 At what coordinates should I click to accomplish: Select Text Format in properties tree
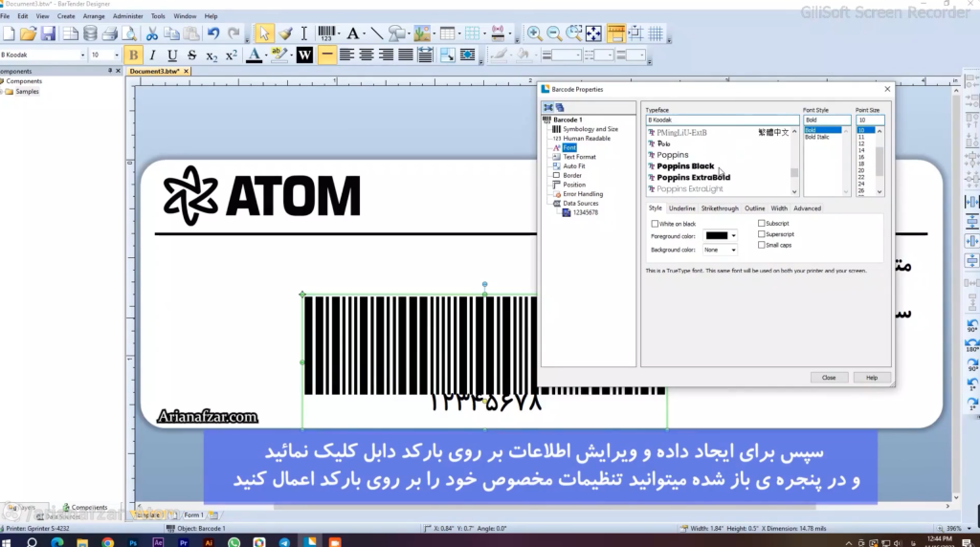[x=579, y=157]
